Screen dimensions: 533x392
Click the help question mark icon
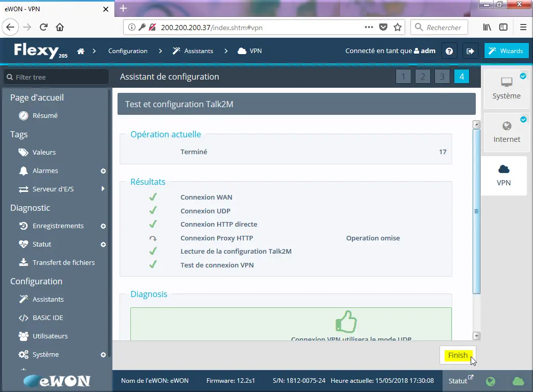click(x=449, y=51)
